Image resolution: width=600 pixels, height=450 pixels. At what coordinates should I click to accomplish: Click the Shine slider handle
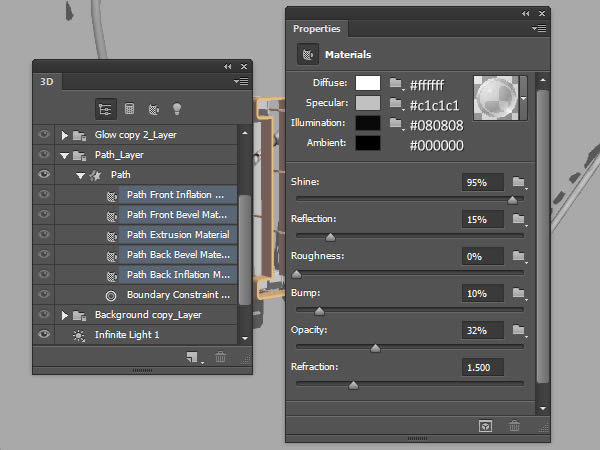click(x=512, y=199)
